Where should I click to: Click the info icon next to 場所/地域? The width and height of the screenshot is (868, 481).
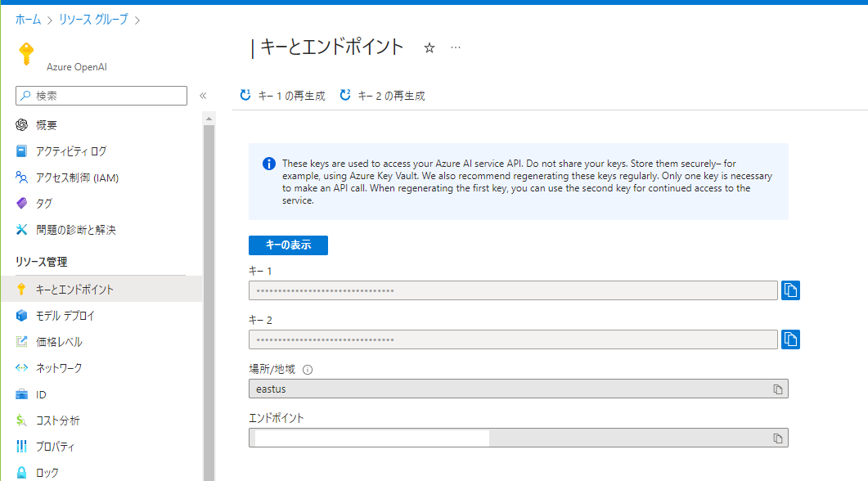point(308,370)
